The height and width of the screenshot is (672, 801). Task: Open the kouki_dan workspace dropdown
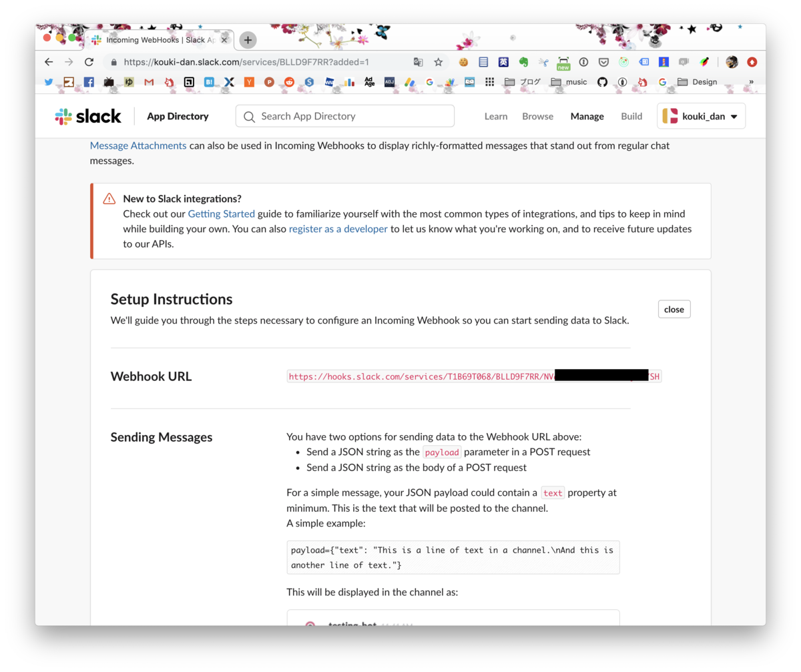701,116
